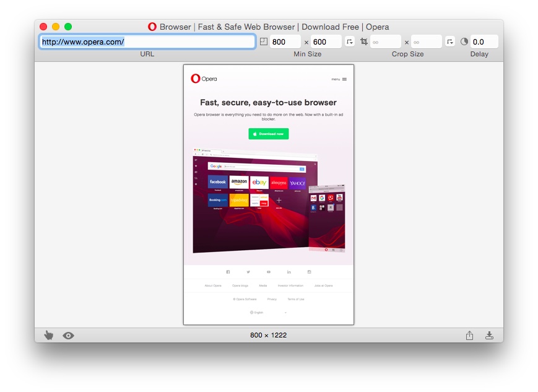This screenshot has width=538, height=392.
Task: Click the crop icon in toolbar
Action: pos(363,41)
